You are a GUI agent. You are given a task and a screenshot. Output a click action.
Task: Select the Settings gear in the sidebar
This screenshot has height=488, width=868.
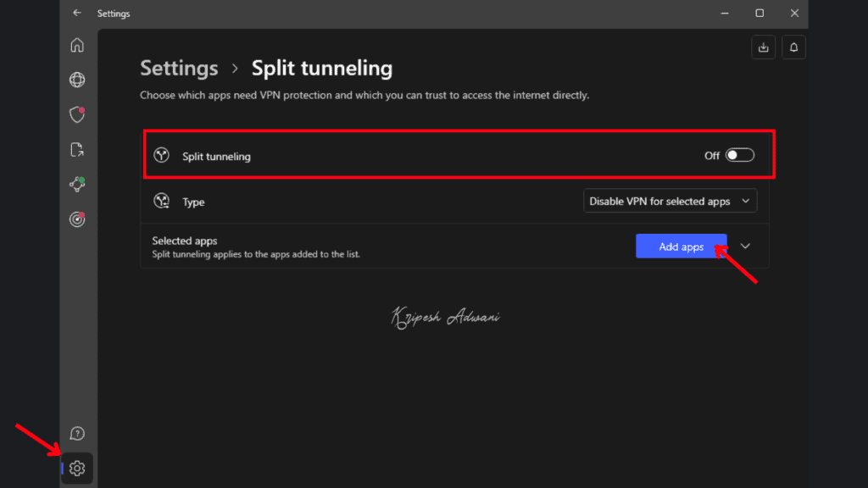(x=77, y=468)
